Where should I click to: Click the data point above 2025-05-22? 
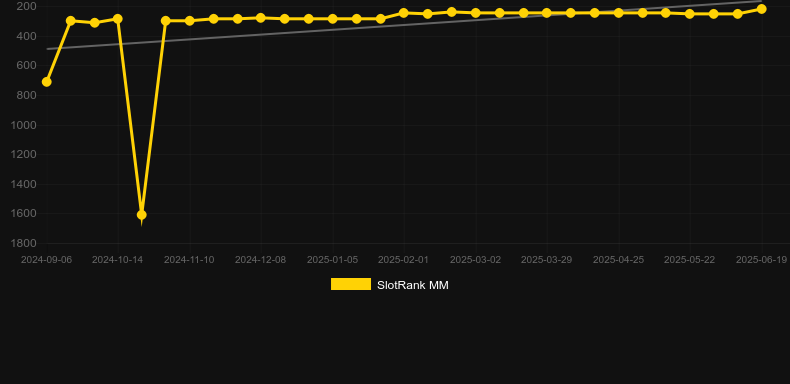690,14
